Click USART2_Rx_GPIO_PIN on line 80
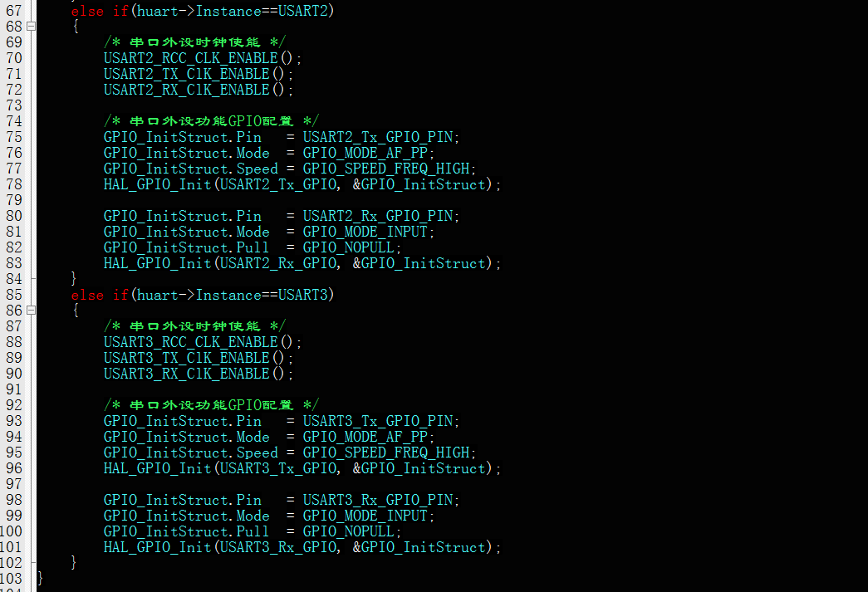868x592 pixels. point(379,216)
